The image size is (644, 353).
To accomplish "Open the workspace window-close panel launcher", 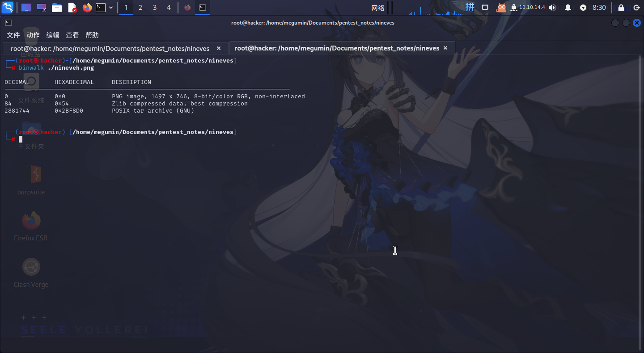I will pos(42,8).
